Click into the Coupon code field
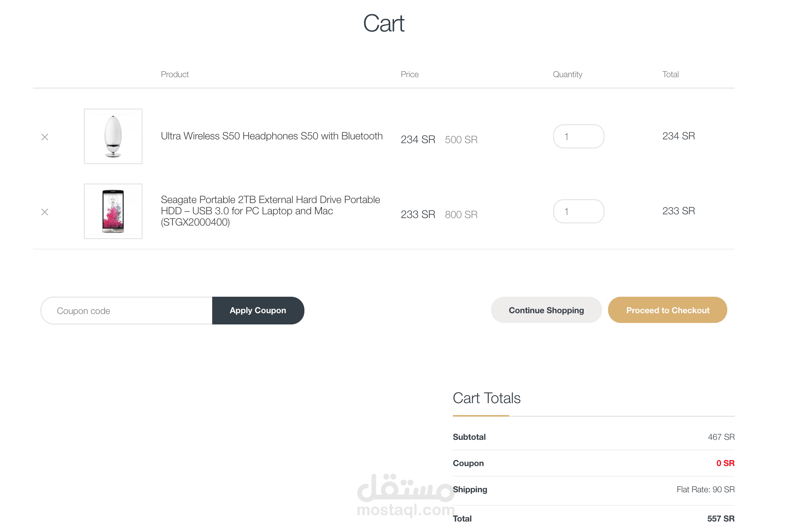The image size is (812, 529). 127,311
